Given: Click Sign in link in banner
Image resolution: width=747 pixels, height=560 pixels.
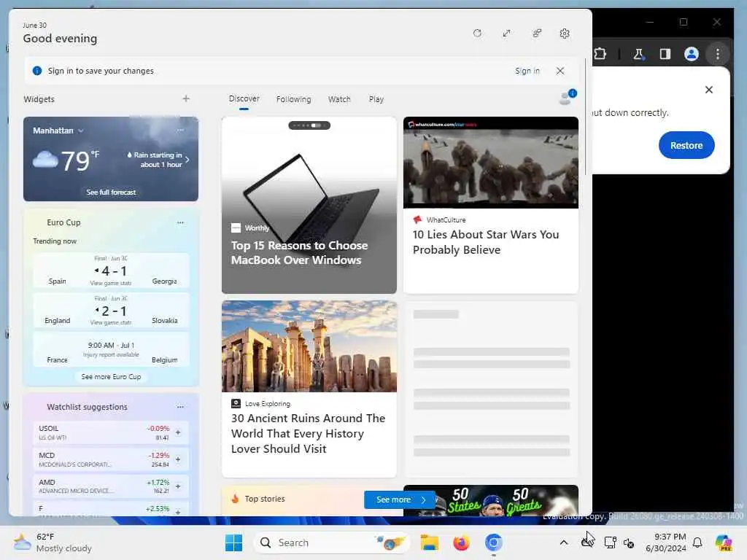Looking at the screenshot, I should (x=527, y=71).
